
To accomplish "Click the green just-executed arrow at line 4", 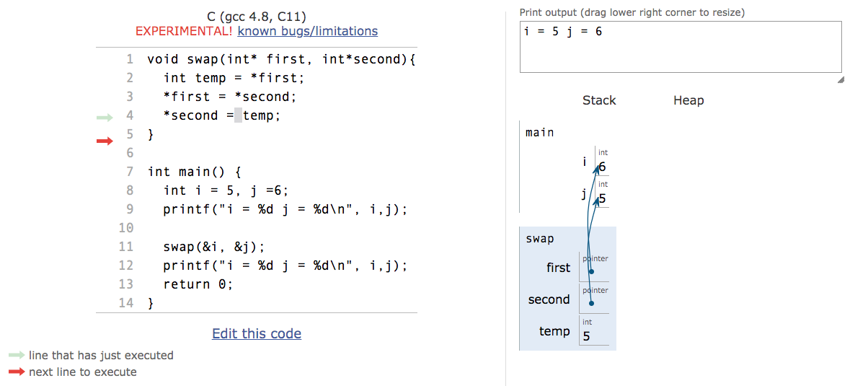I will point(105,117).
